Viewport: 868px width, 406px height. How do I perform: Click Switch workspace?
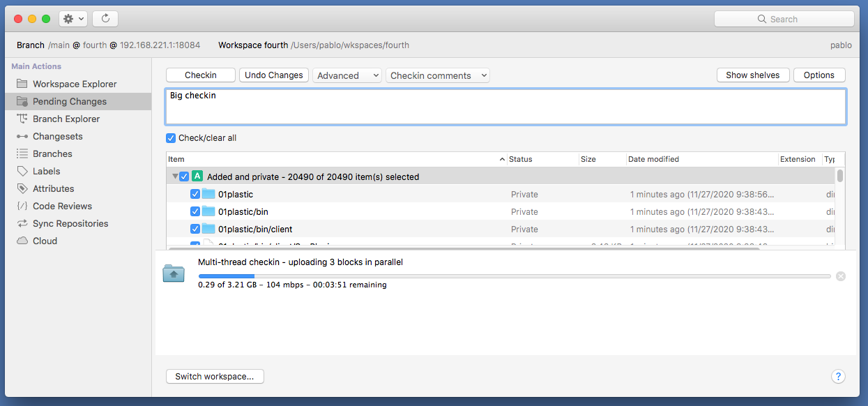click(214, 376)
